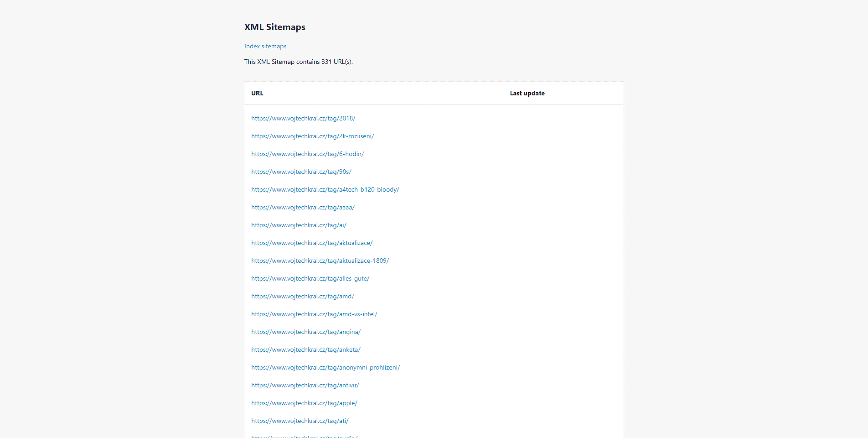Open the 6-hodin tag URL
The width and height of the screenshot is (868, 438).
click(307, 154)
